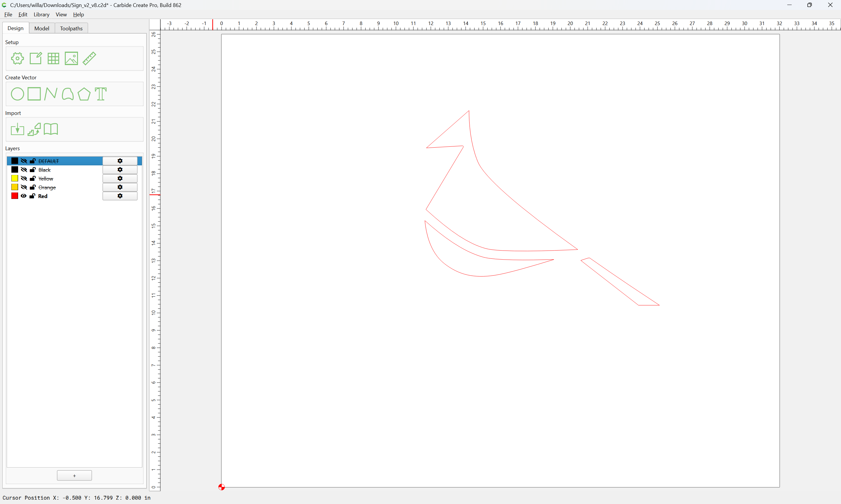Choose the Polyline drawing tool

pos(51,94)
